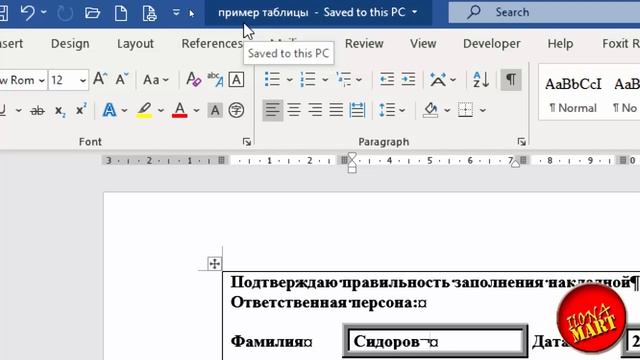Open the font size dropdown arrow
640x360 pixels.
(x=82, y=80)
